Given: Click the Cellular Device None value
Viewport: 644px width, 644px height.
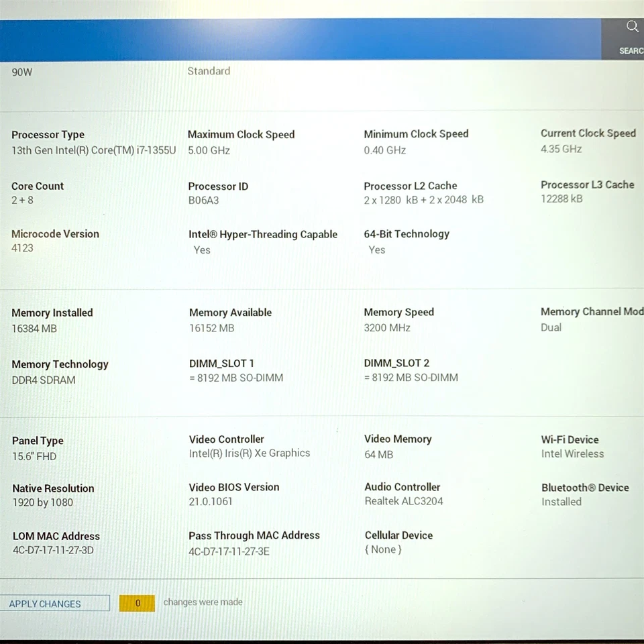Looking at the screenshot, I should (x=383, y=549).
